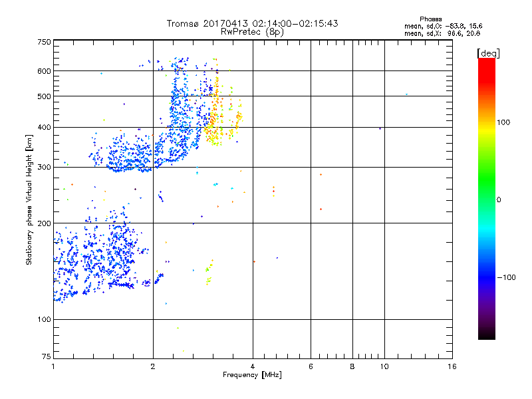
Task: Click the x-axis tick label "4"
Action: (x=253, y=366)
